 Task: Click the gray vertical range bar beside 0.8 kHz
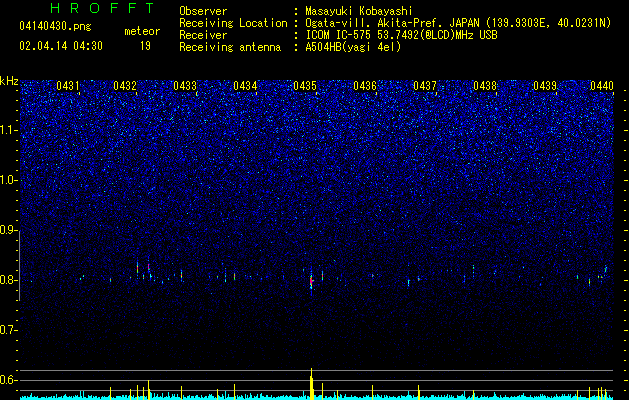[19, 266]
